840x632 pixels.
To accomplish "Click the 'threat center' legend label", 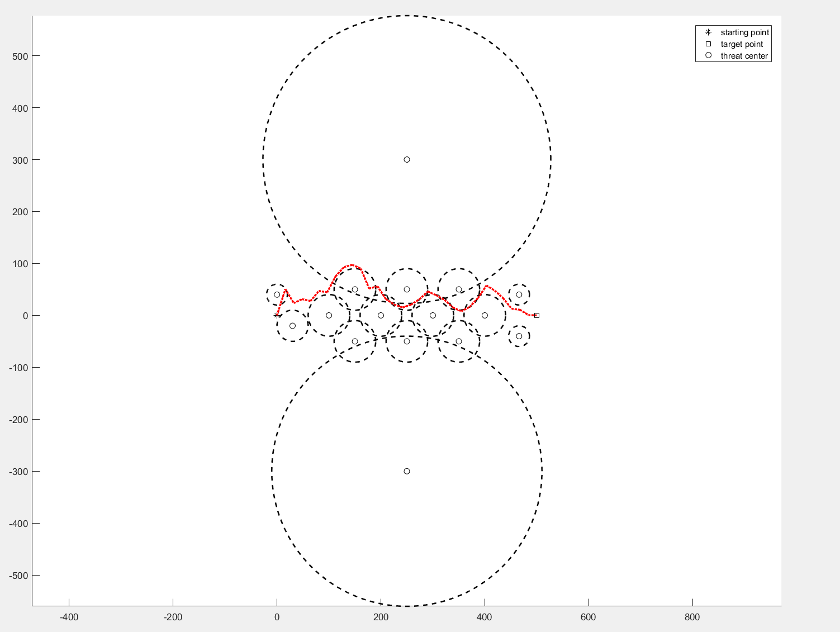I will pos(744,56).
